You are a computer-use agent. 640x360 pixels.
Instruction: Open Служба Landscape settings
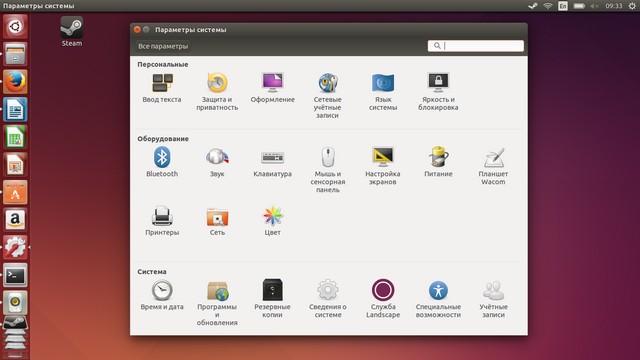coord(383,299)
